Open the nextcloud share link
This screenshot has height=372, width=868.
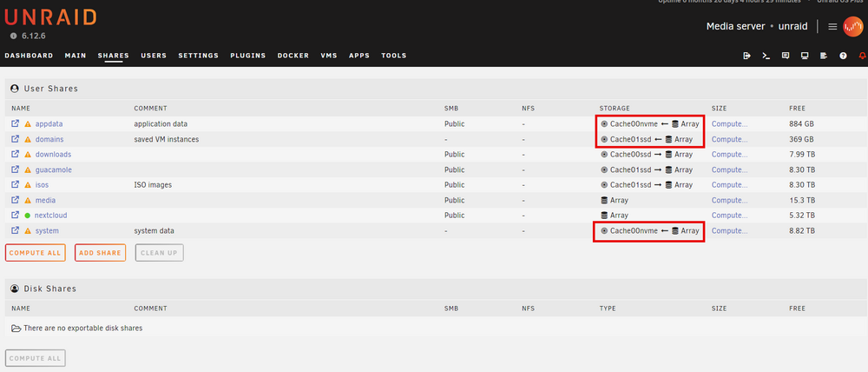[x=51, y=215]
